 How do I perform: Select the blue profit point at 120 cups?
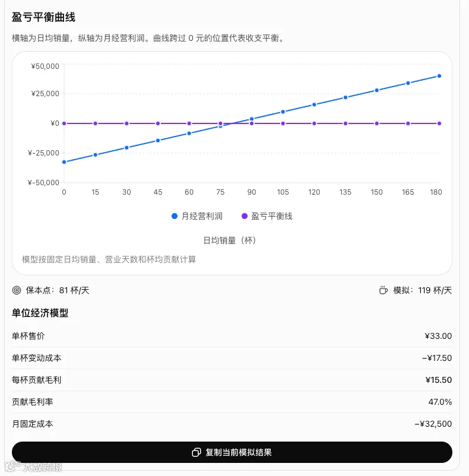pos(314,104)
